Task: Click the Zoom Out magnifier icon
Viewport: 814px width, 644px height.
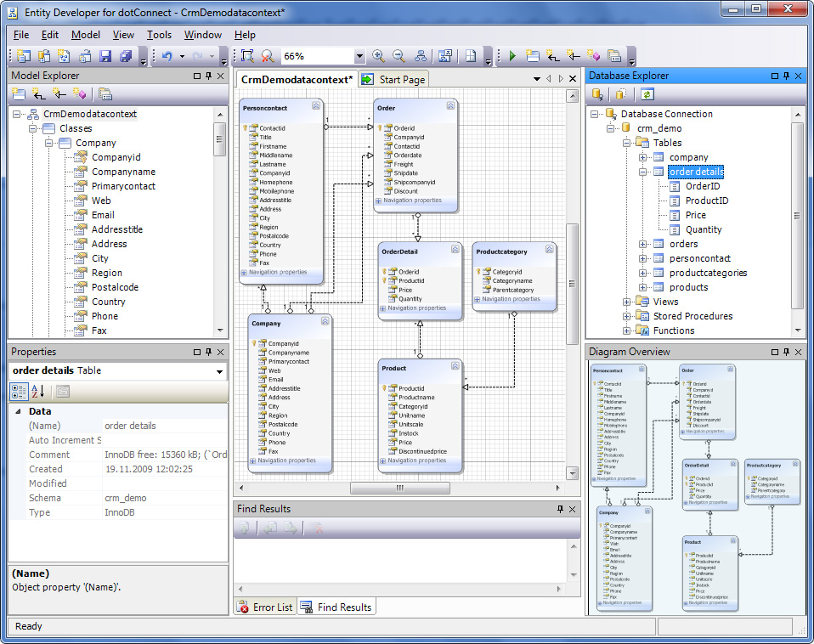Action: point(399,56)
